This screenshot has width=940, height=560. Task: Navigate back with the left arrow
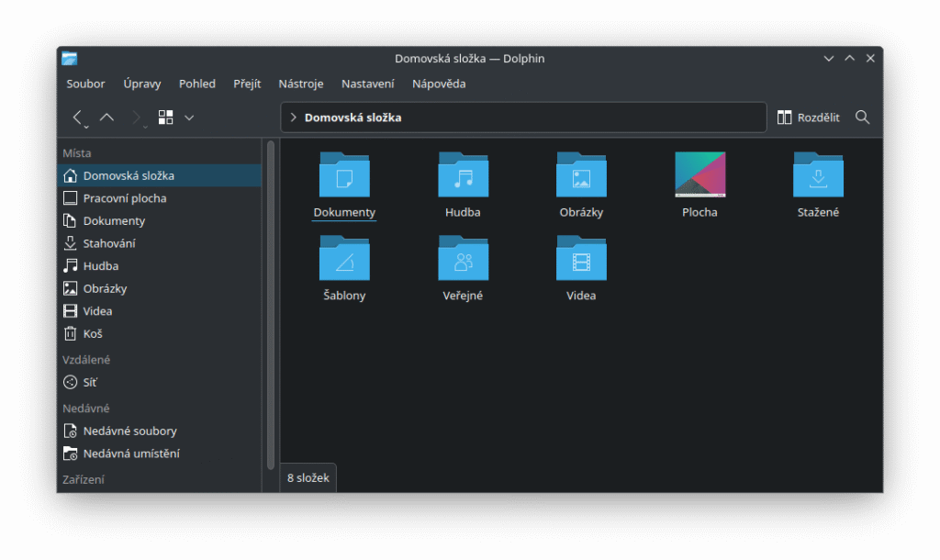[77, 118]
